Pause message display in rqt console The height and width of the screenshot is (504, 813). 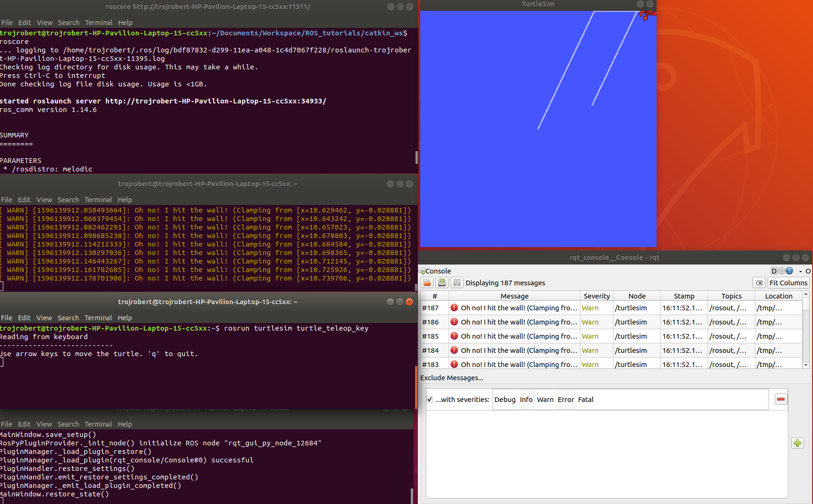pos(457,283)
